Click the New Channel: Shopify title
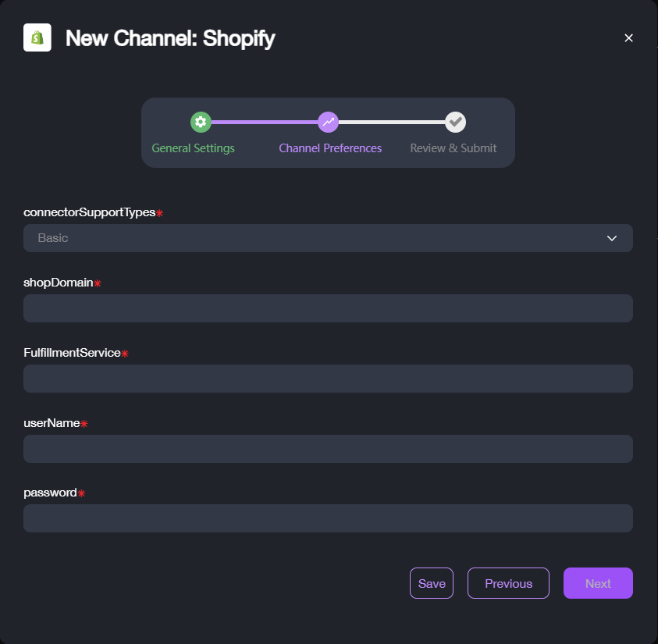658x644 pixels. (x=170, y=38)
